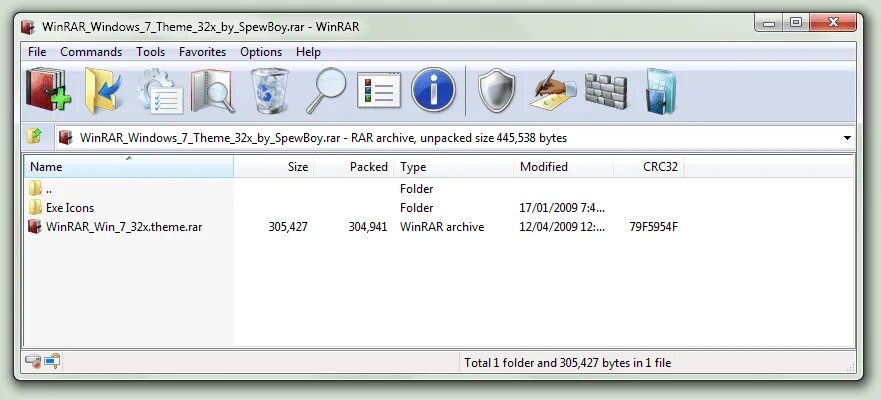Minimize the WinRAR window
Viewport: 881px width, 400px height.
coord(769,22)
